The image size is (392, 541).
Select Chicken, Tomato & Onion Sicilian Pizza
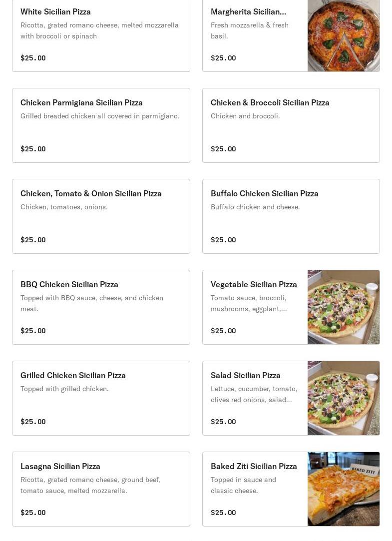tap(91, 193)
